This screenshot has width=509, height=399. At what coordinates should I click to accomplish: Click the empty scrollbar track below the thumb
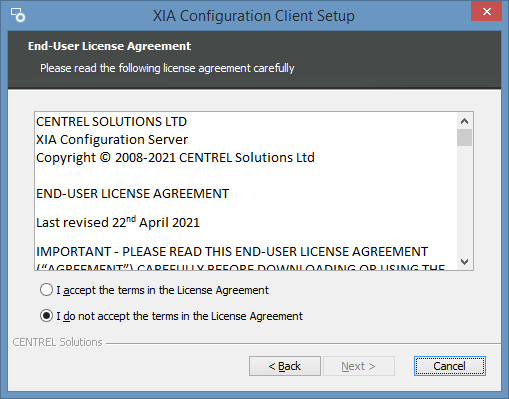(x=464, y=200)
